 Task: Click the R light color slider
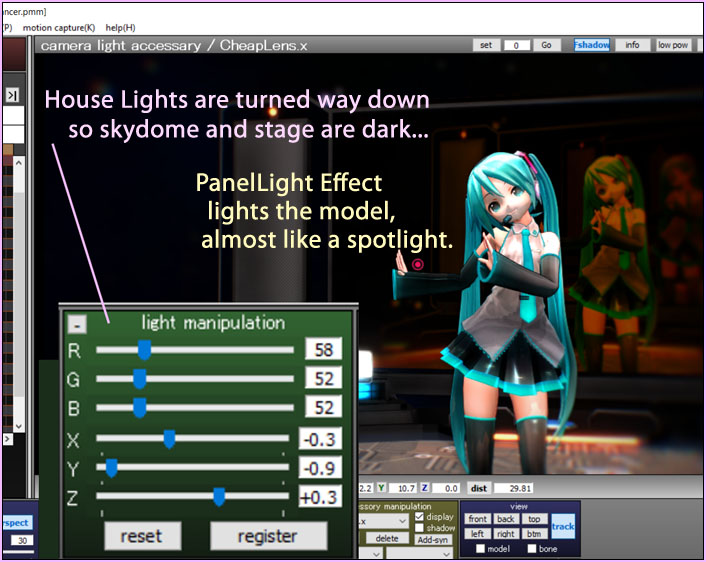click(x=195, y=350)
